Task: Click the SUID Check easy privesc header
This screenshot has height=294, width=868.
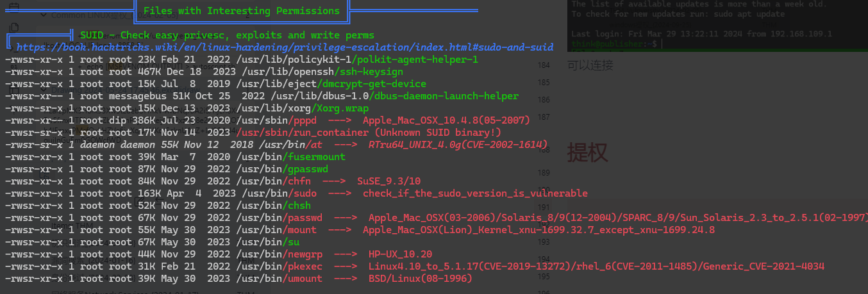Action: click(x=228, y=35)
